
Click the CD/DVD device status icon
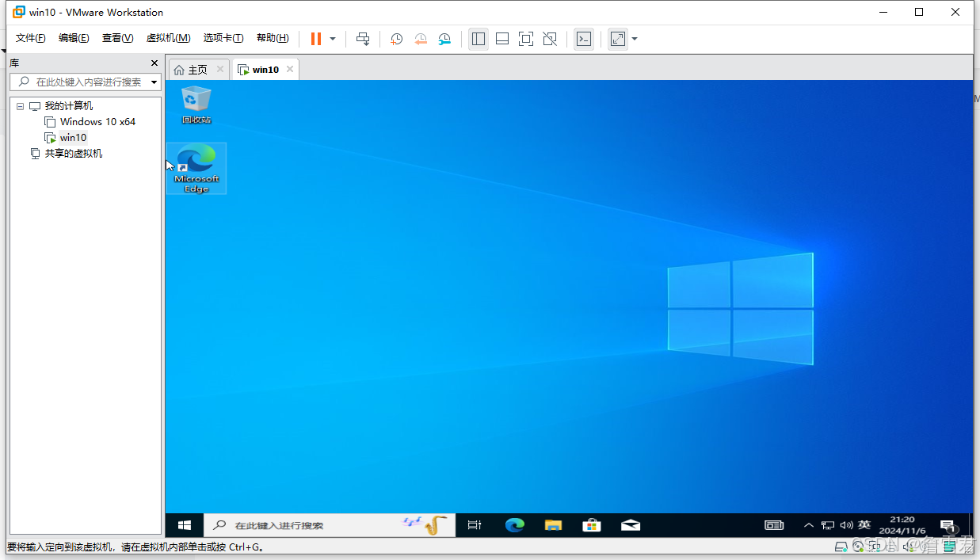(859, 547)
